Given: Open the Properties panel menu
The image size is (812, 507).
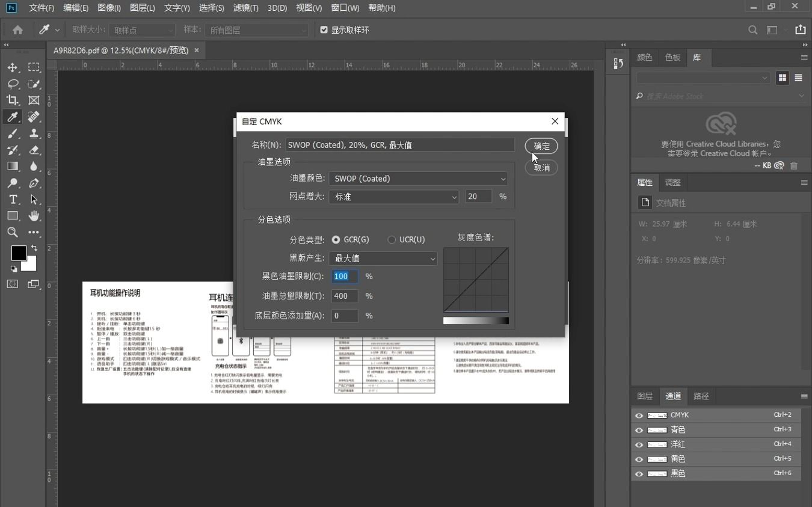Looking at the screenshot, I should click(x=804, y=183).
